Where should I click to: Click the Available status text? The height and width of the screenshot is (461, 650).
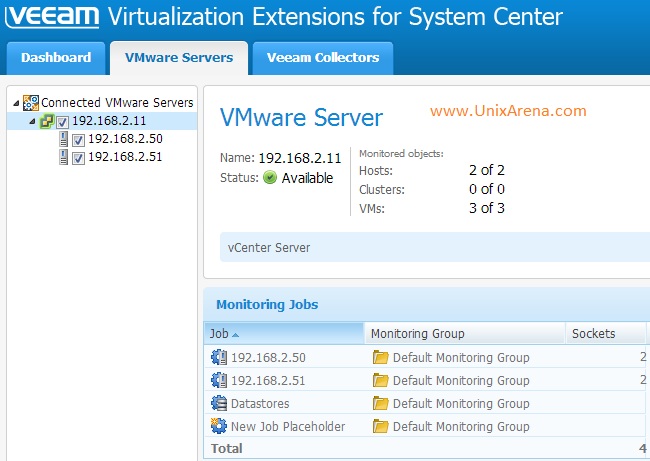pos(308,178)
